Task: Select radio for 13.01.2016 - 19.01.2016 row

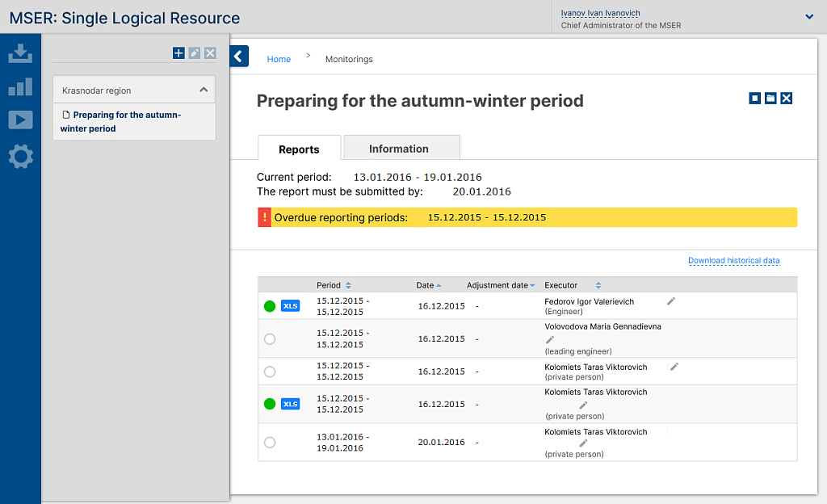Action: [270, 443]
